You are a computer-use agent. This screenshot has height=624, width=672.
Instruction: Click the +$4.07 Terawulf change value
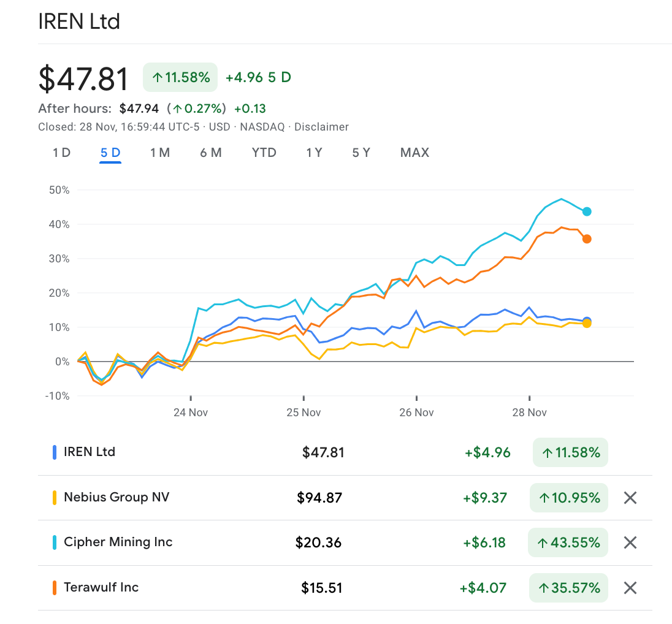click(x=483, y=588)
